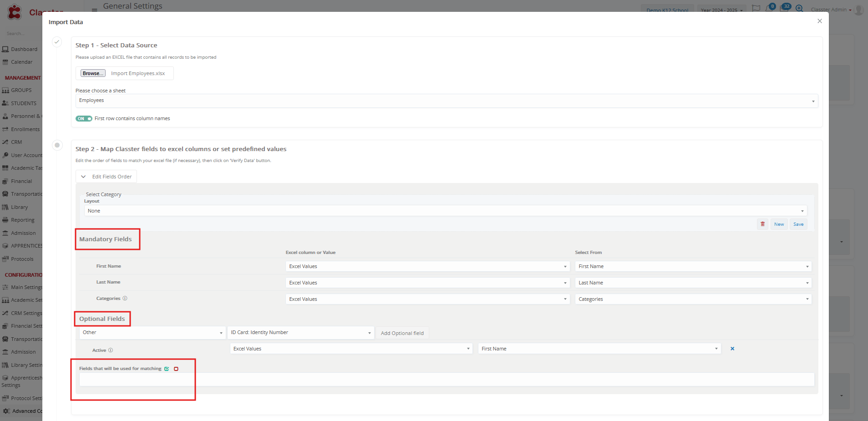Image resolution: width=868 pixels, height=421 pixels.
Task: Remove the Active optional field with X icon
Action: [x=732, y=349]
